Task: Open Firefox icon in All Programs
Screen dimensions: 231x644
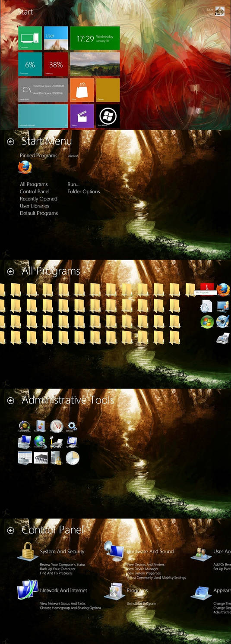Action: pos(223,289)
